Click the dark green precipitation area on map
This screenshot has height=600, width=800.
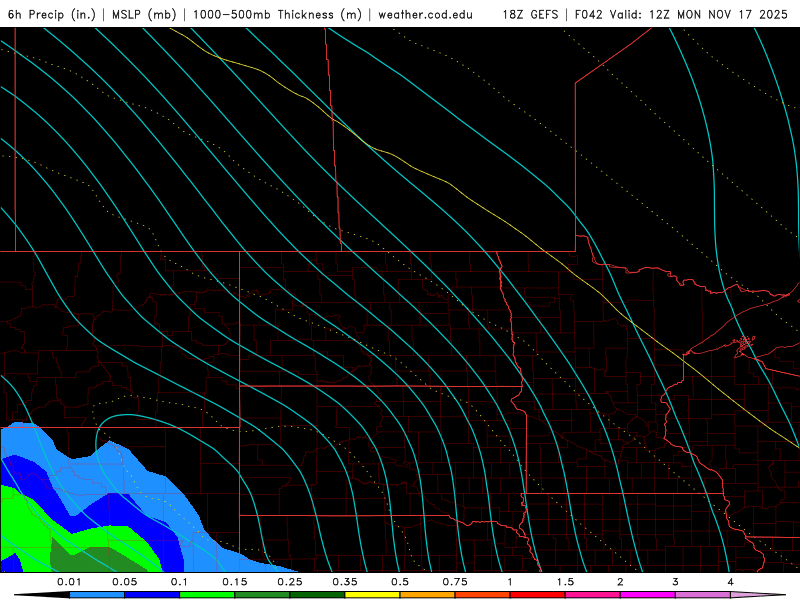pyautogui.click(x=97, y=560)
